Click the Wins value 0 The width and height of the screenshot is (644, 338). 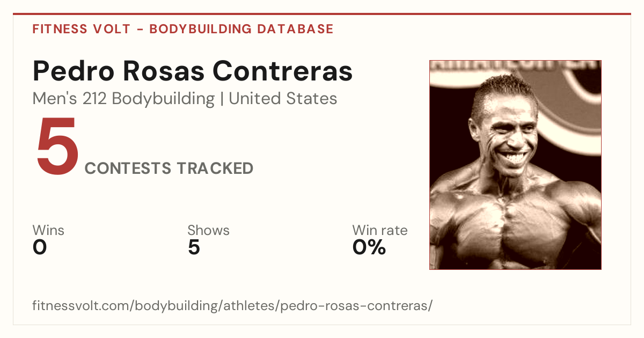point(40,248)
